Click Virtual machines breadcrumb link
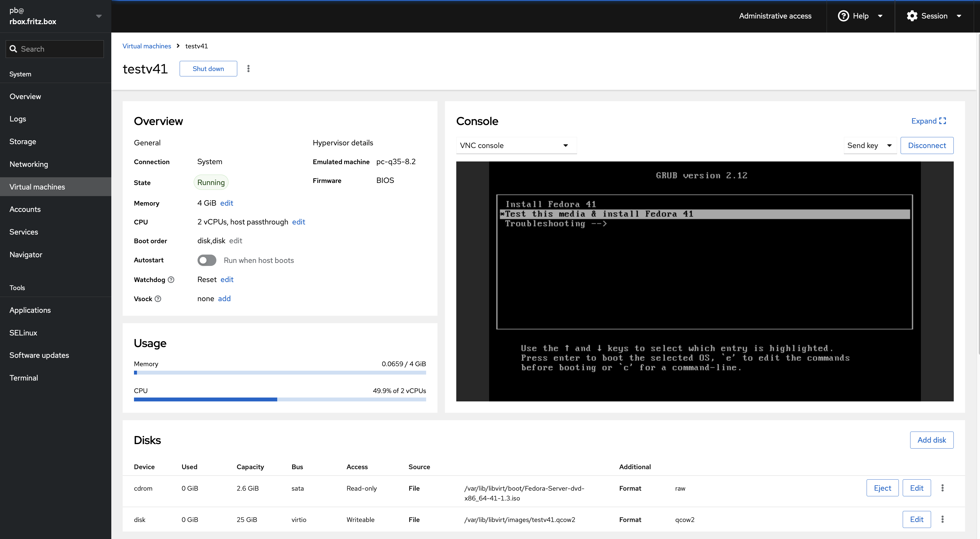Image resolution: width=980 pixels, height=539 pixels. [147, 46]
